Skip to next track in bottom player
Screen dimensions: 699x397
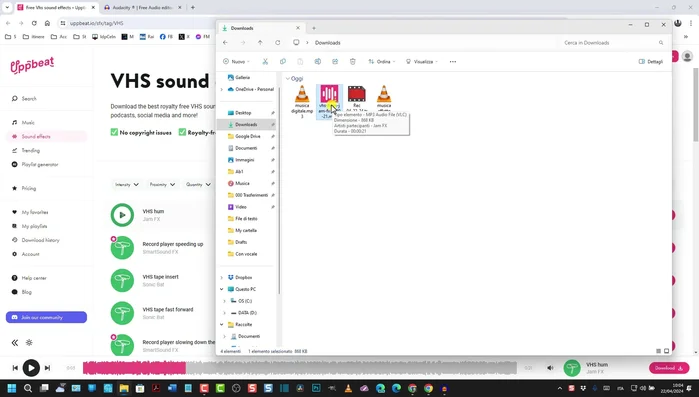click(x=47, y=368)
